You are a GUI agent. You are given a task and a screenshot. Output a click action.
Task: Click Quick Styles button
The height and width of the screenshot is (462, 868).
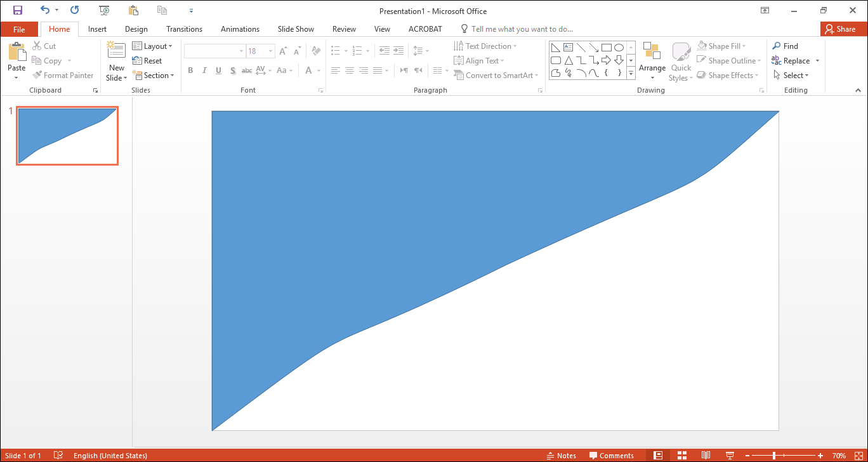681,62
